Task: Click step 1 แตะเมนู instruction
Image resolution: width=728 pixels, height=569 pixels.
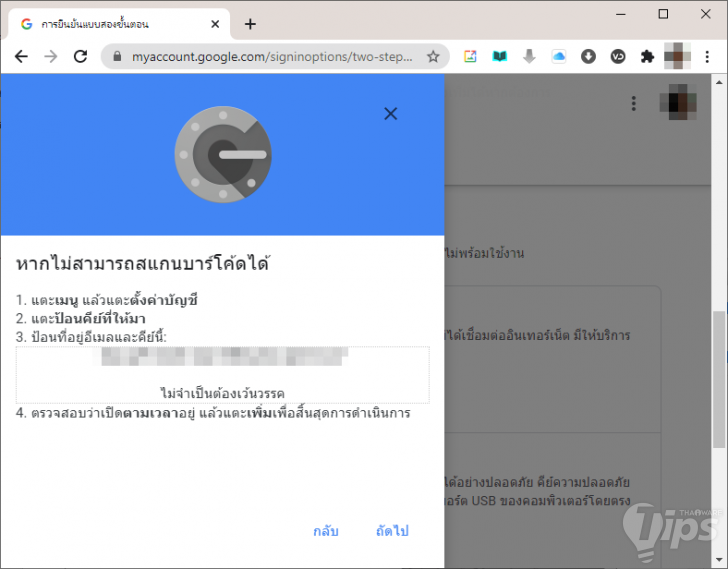Action: [107, 300]
